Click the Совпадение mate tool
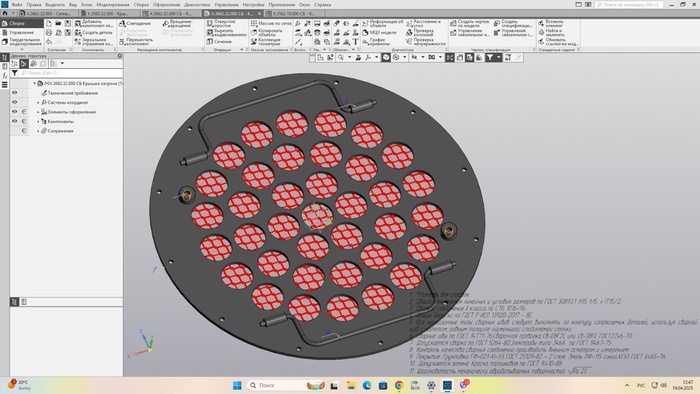This screenshot has height=394, width=700. tap(135, 23)
